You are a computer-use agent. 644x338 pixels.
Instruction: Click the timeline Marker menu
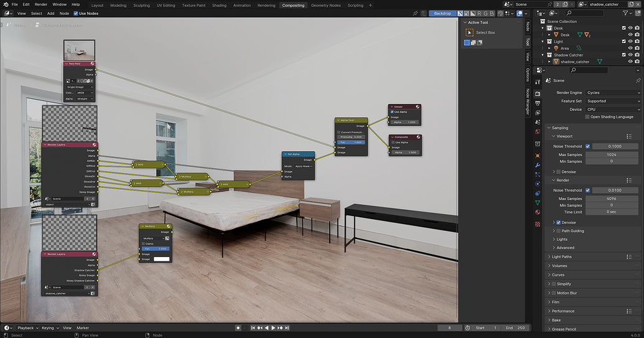(83, 328)
